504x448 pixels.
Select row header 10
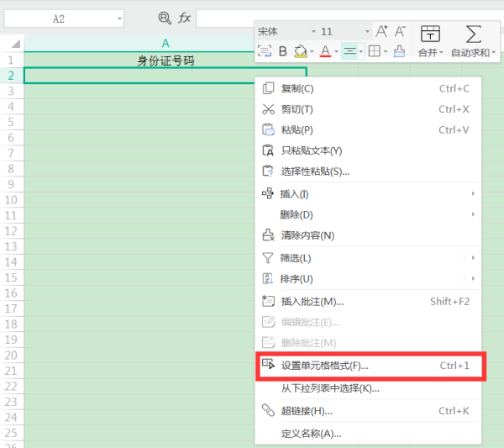point(12,200)
